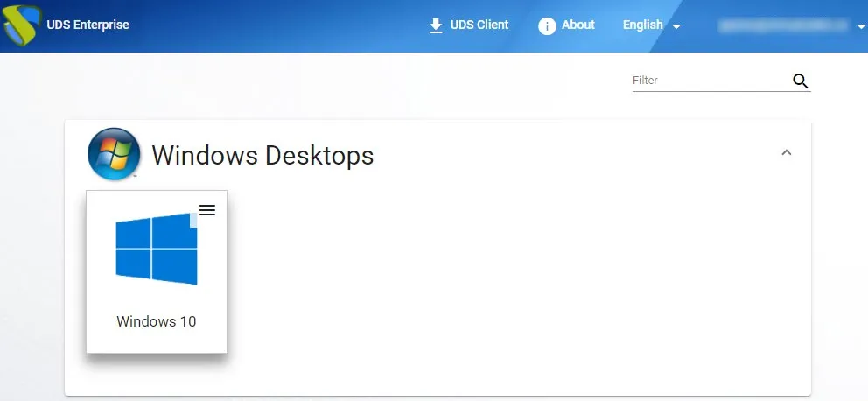This screenshot has width=868, height=401.
Task: Click the UDS Client download icon
Action: coord(437,25)
